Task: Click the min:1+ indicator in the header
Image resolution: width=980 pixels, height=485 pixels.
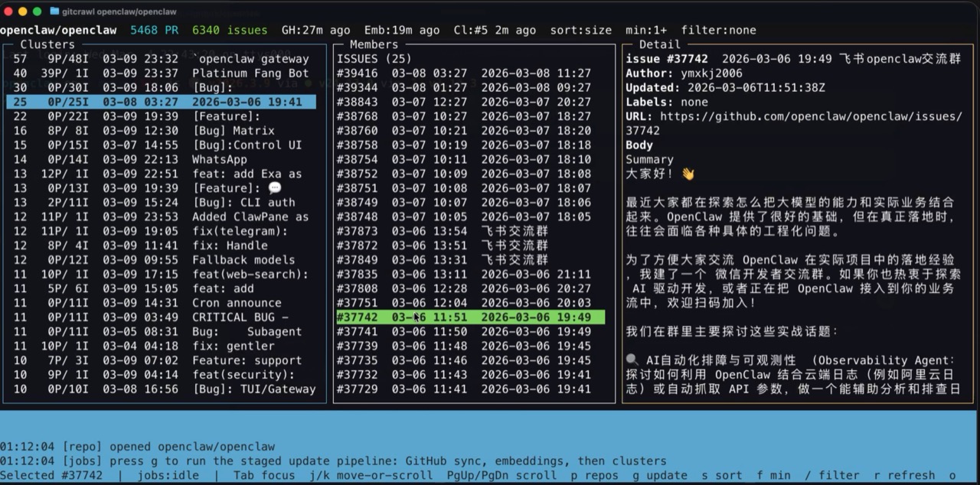Action: click(646, 31)
